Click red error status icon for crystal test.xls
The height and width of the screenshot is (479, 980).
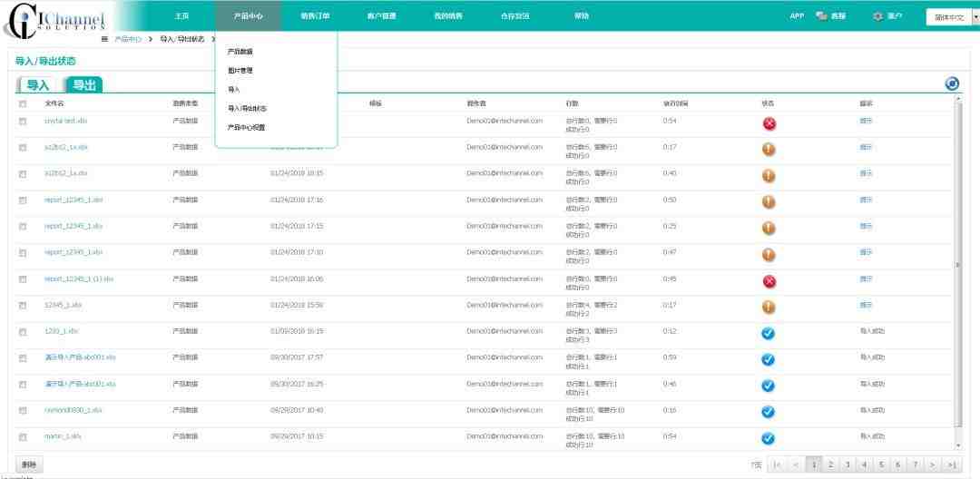[x=769, y=123]
